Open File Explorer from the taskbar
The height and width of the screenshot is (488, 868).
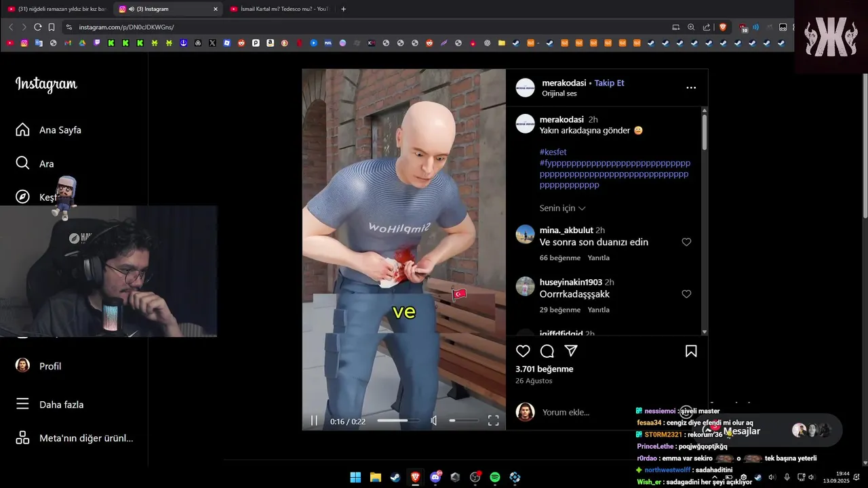(x=375, y=477)
